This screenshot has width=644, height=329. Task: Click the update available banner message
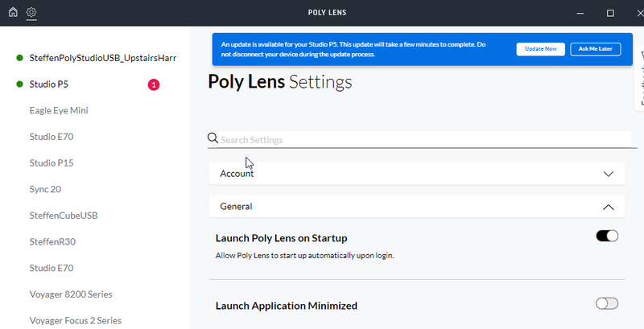pyautogui.click(x=353, y=49)
